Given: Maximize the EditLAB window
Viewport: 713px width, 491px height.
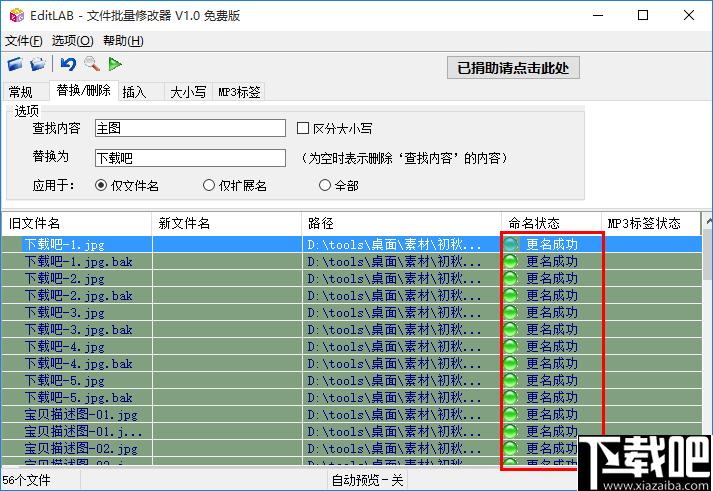Looking at the screenshot, I should coord(643,15).
